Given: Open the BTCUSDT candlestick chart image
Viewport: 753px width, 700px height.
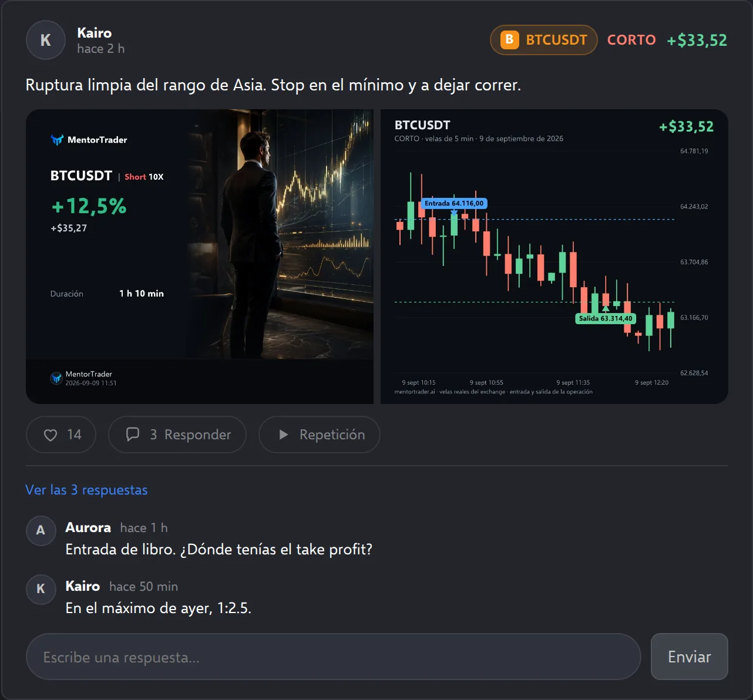Looking at the screenshot, I should 554,257.
